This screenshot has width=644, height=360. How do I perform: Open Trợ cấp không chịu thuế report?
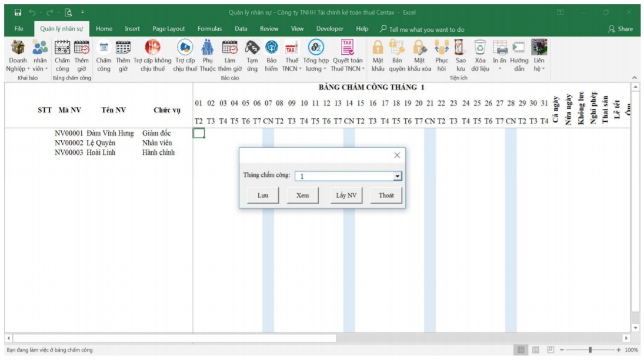[152, 48]
